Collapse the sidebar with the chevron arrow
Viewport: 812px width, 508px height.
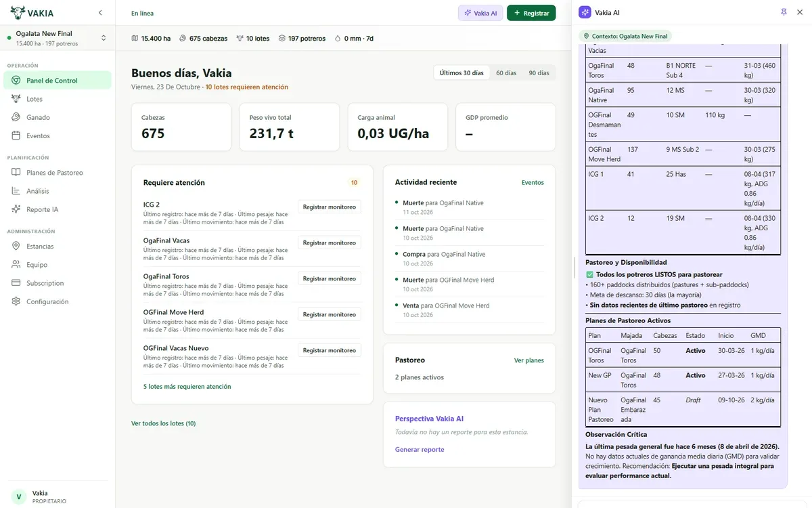[x=100, y=13]
